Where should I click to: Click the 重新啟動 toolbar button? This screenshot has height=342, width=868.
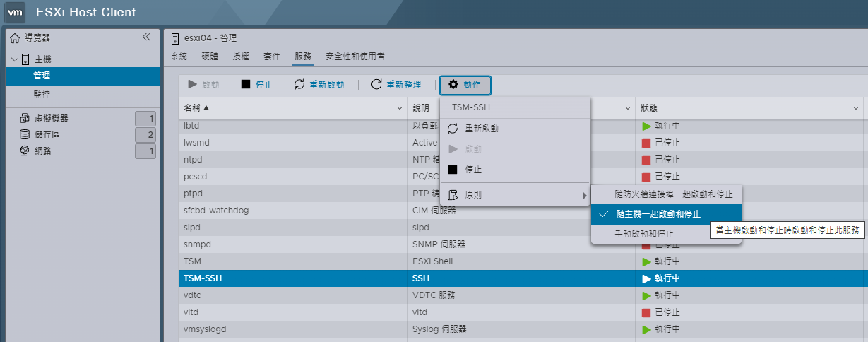(319, 85)
